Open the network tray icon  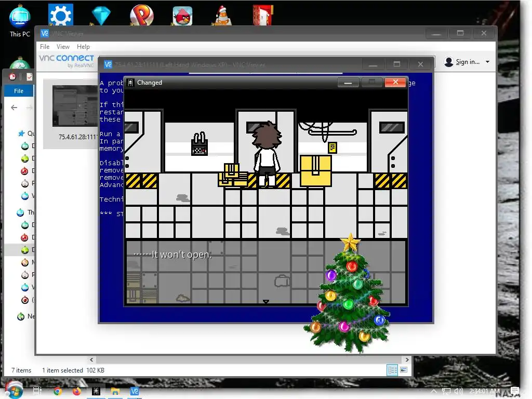pyautogui.click(x=446, y=391)
